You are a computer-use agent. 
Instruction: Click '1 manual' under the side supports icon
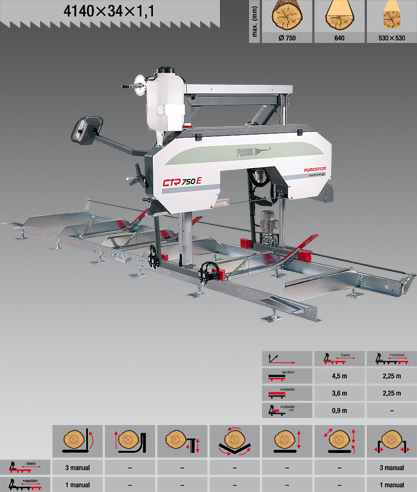click(x=392, y=485)
